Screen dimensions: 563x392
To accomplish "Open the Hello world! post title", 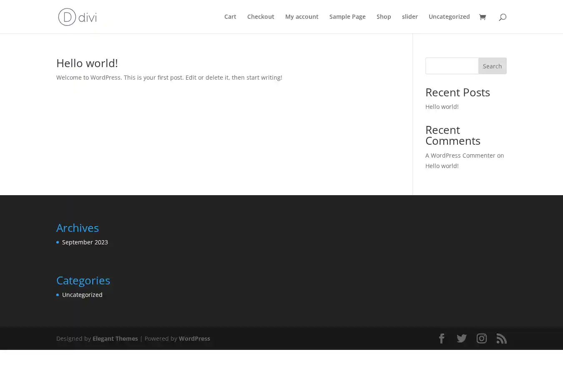I will click(87, 63).
